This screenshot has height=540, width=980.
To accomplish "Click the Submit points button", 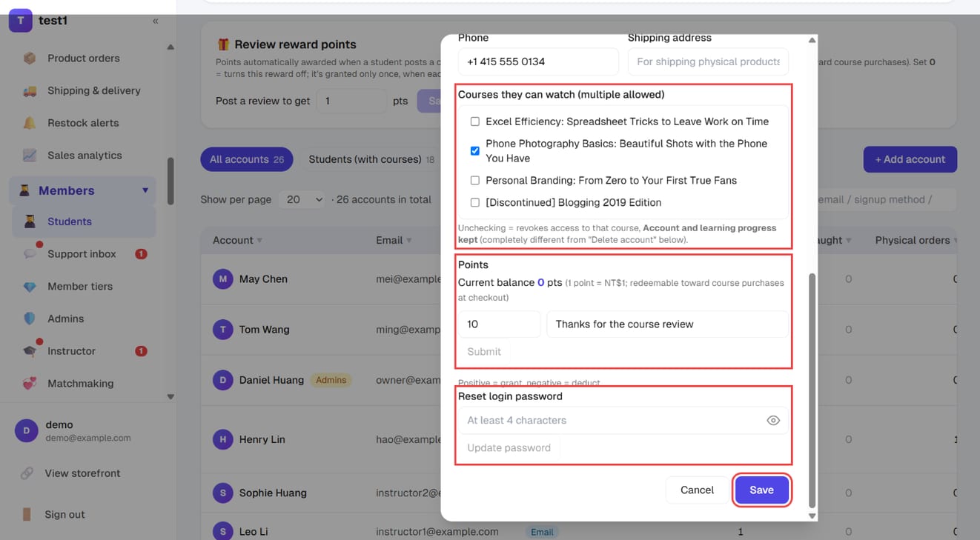I will (484, 352).
